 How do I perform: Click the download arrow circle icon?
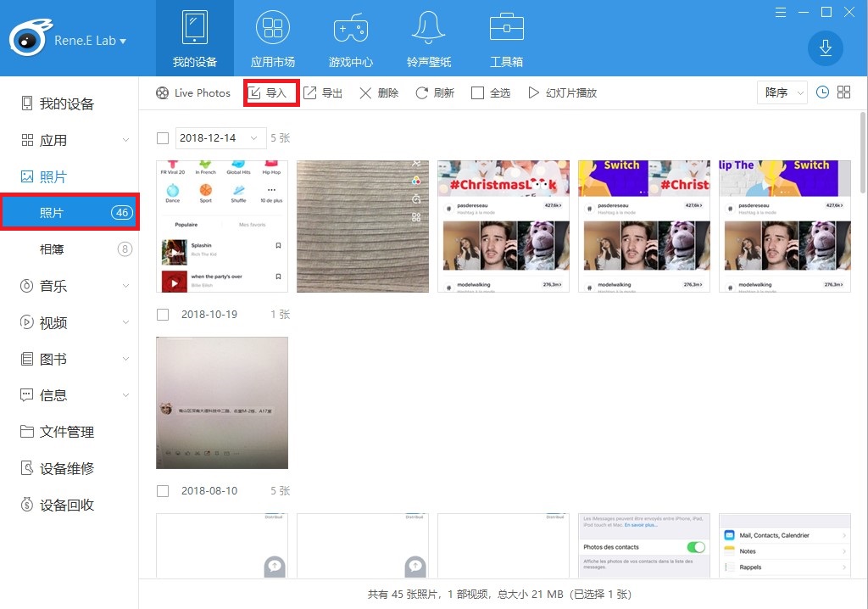[x=826, y=48]
